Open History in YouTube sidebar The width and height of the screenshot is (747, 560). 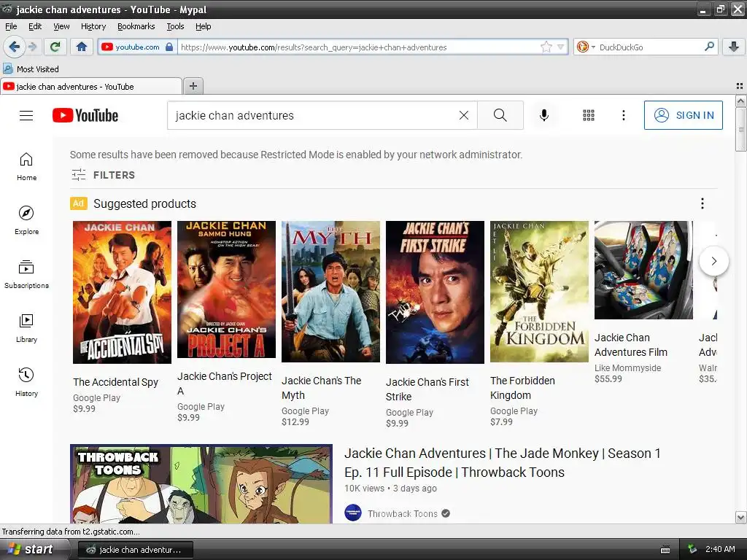pyautogui.click(x=26, y=382)
